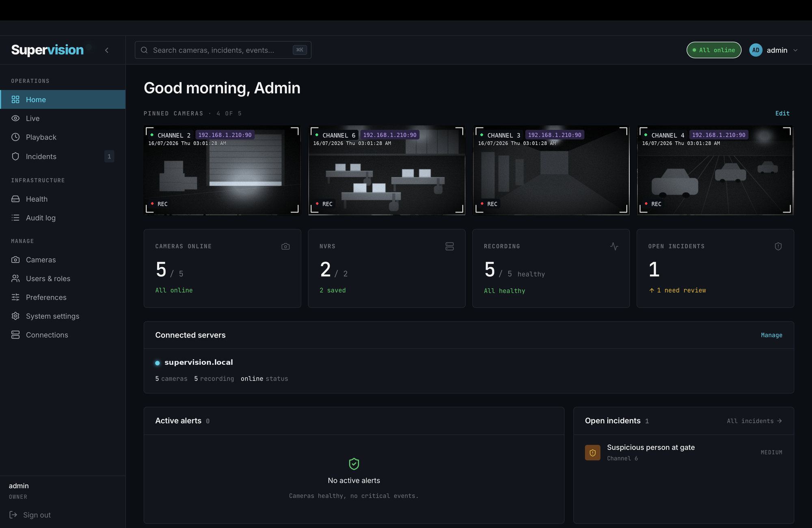Click the Recording stat card
This screenshot has height=528, width=812.
pyautogui.click(x=551, y=268)
